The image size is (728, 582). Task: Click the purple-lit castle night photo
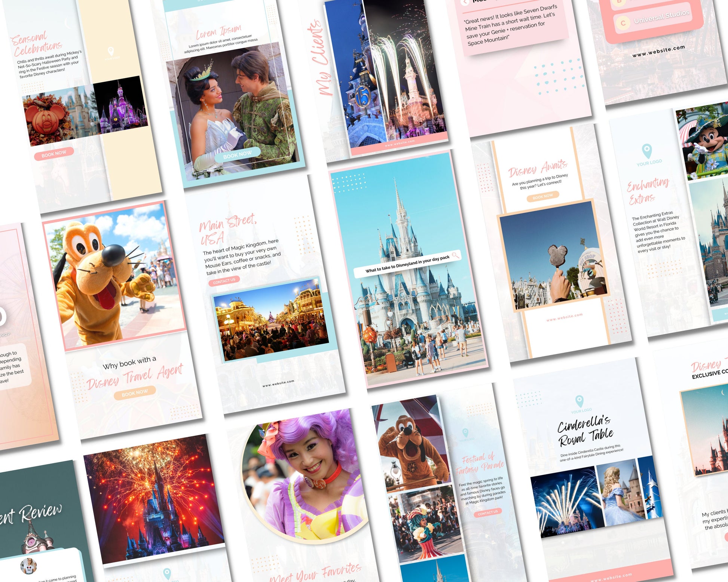(x=120, y=105)
